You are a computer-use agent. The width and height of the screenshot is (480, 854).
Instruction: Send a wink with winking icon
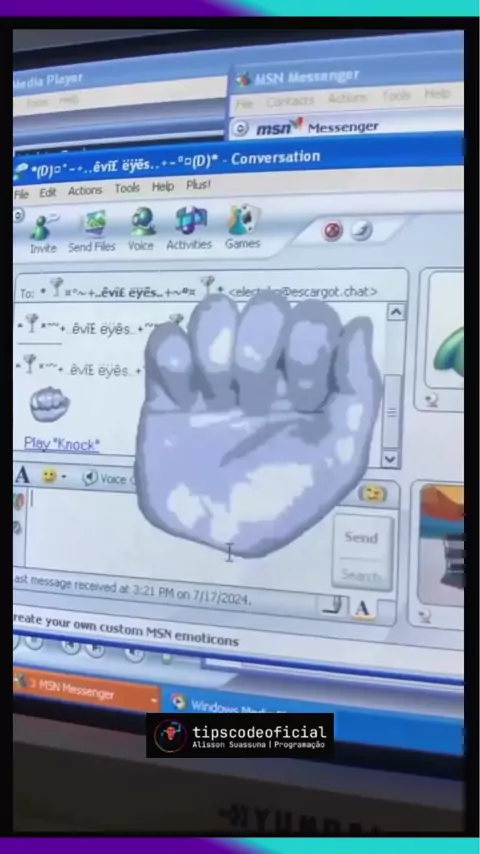coord(373,493)
